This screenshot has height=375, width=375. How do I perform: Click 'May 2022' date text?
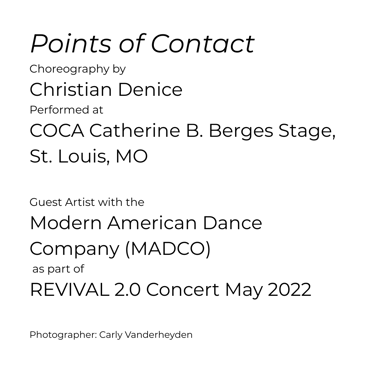[x=268, y=290]
